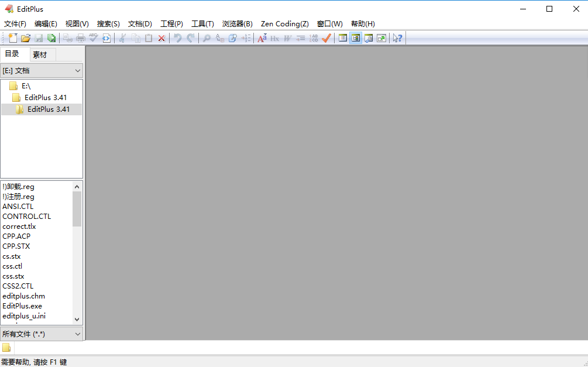Open the Zen Coding menu
The height and width of the screenshot is (367, 588).
coord(284,24)
